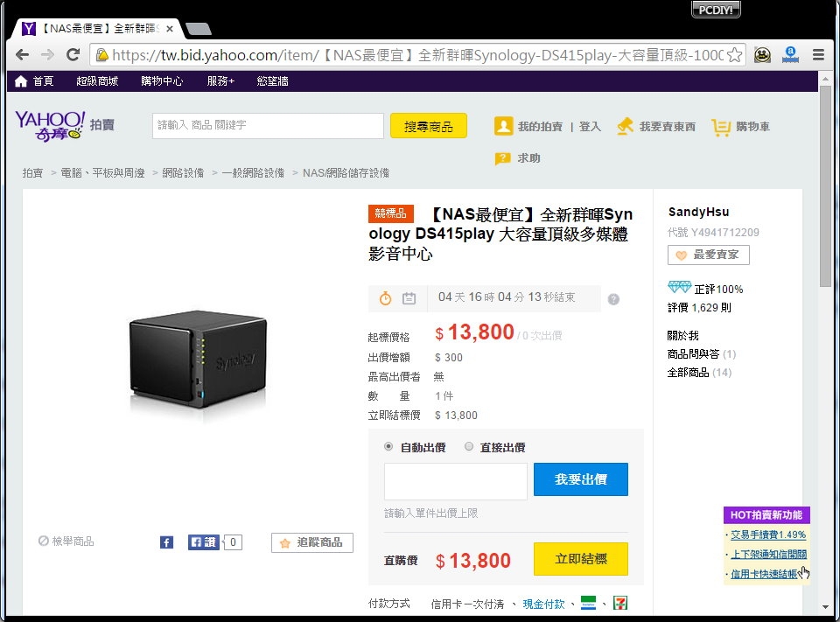
Task: Click 追蹤商品 follow item button
Action: pyautogui.click(x=311, y=542)
